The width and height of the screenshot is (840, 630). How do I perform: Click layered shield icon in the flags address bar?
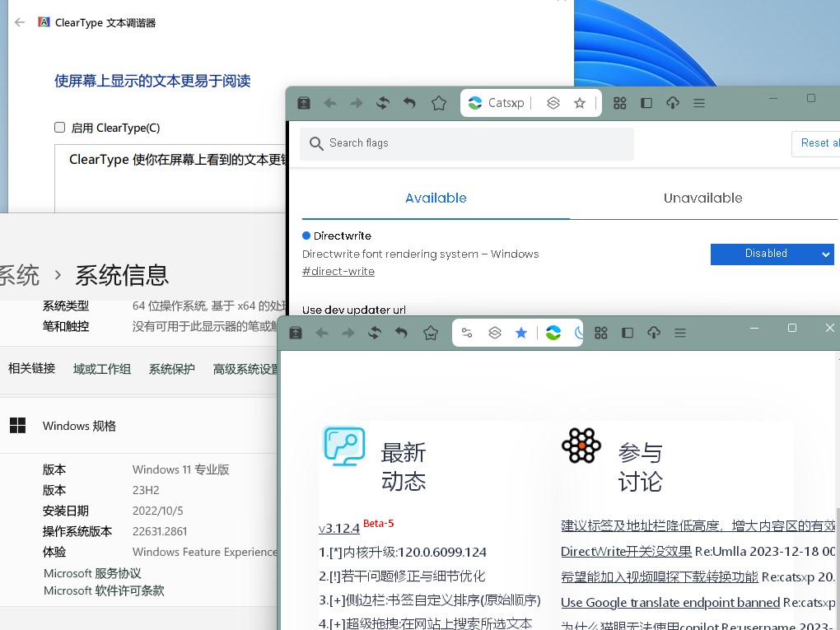[553, 103]
